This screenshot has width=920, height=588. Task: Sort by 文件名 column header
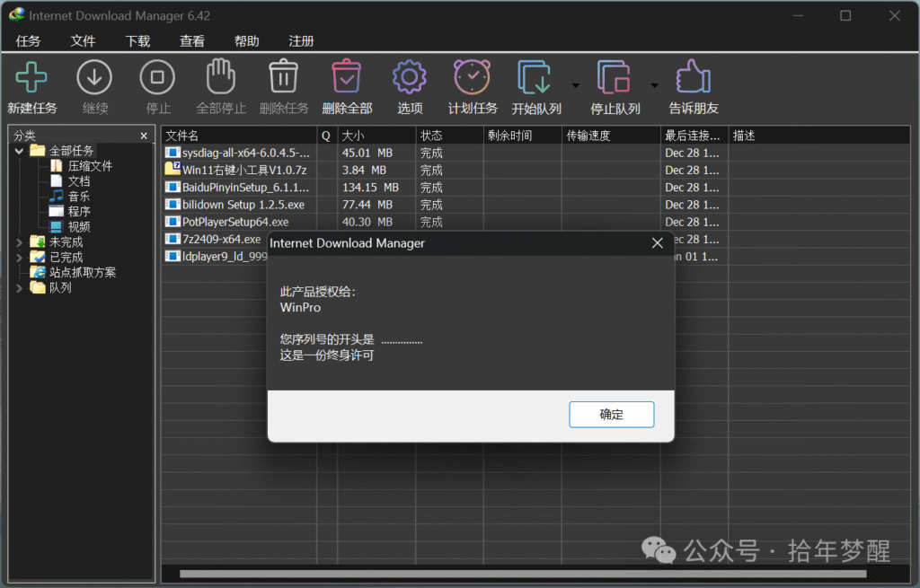click(x=239, y=136)
